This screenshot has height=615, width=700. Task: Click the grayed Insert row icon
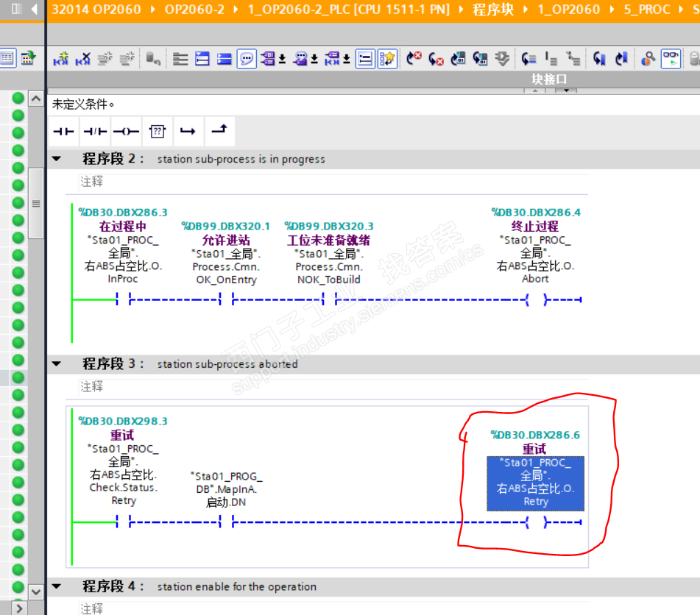click(x=105, y=59)
